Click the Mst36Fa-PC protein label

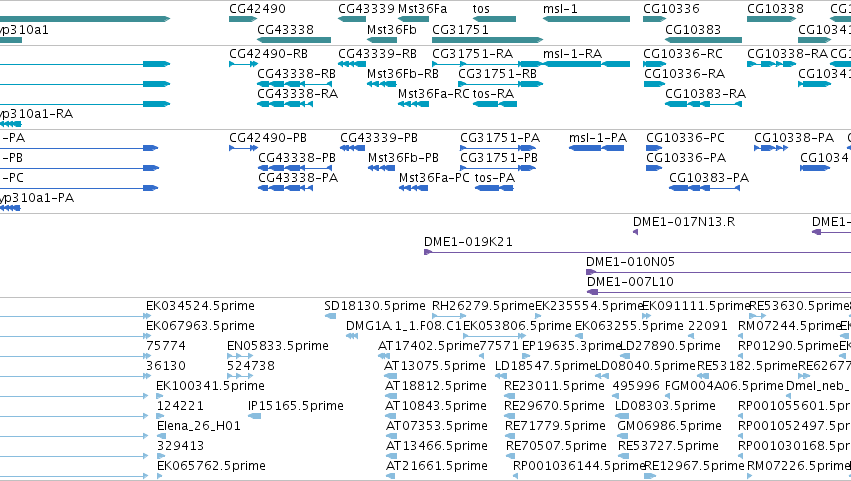tap(434, 178)
